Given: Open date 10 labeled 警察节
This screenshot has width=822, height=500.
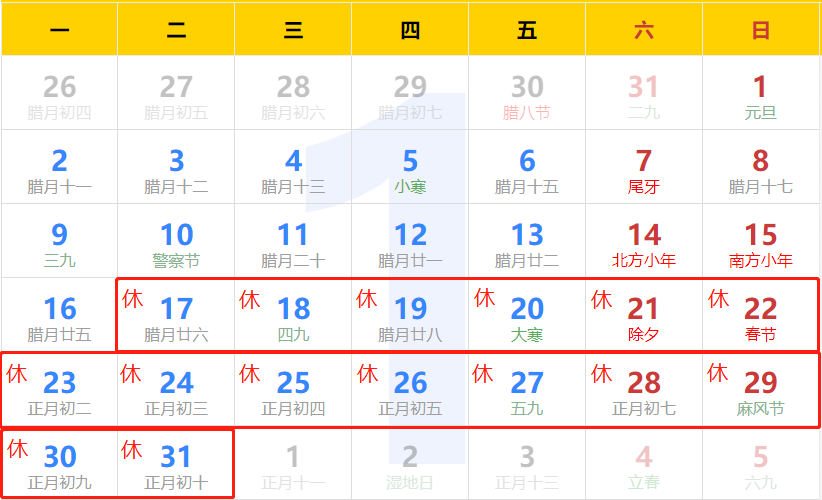Looking at the screenshot, I should click(176, 244).
